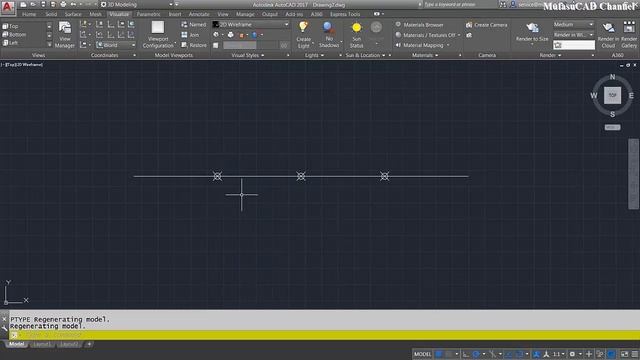Click the workspace switching gear icon
The width and height of the screenshot is (640, 360).
click(572, 354)
